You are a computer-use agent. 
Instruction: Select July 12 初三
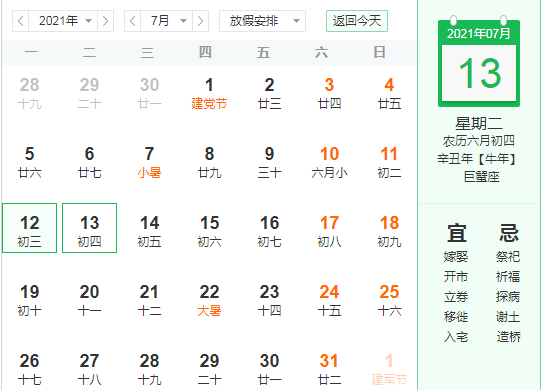[x=29, y=228]
